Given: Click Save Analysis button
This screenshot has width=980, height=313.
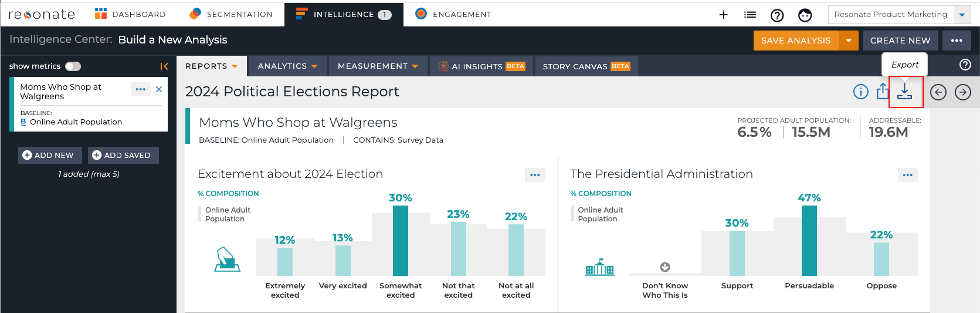Looking at the screenshot, I should [796, 41].
